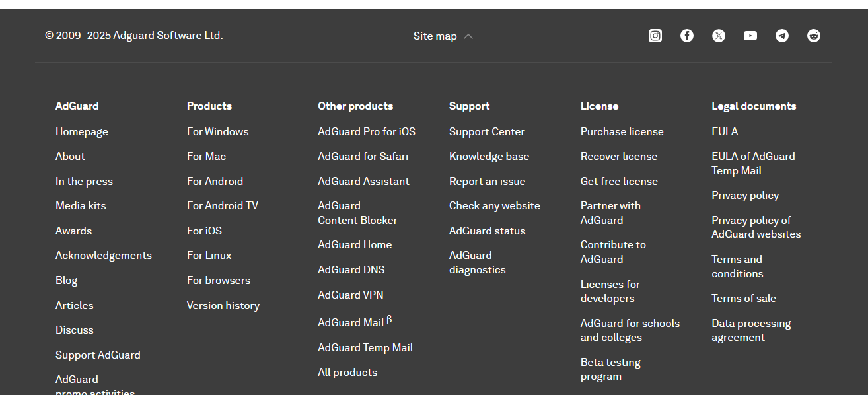Go to AdGuard Home link
The height and width of the screenshot is (395, 868).
coord(355,245)
